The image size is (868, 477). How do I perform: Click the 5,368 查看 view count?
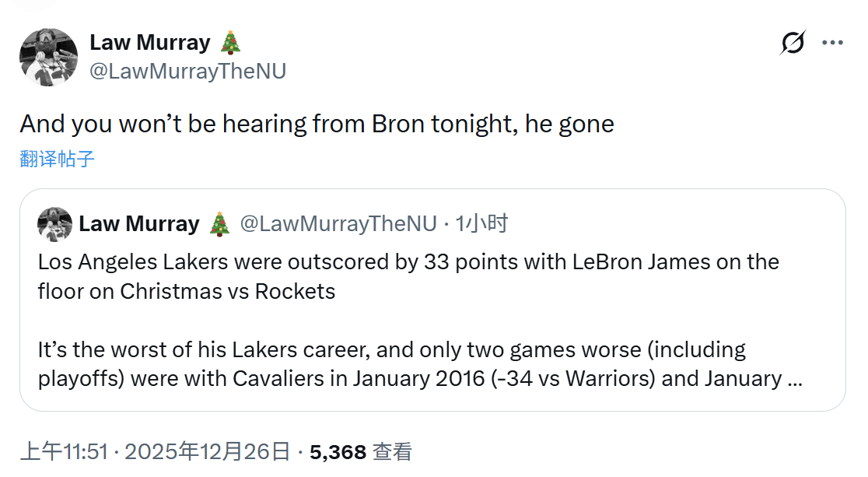point(360,451)
